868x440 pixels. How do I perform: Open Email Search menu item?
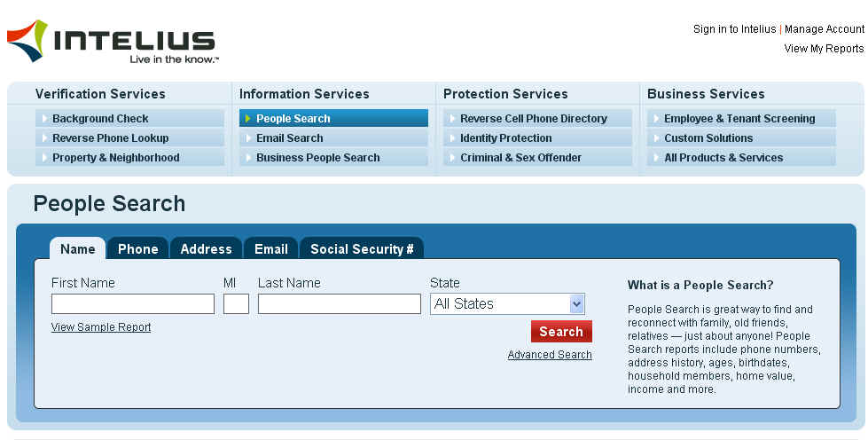[x=333, y=138]
